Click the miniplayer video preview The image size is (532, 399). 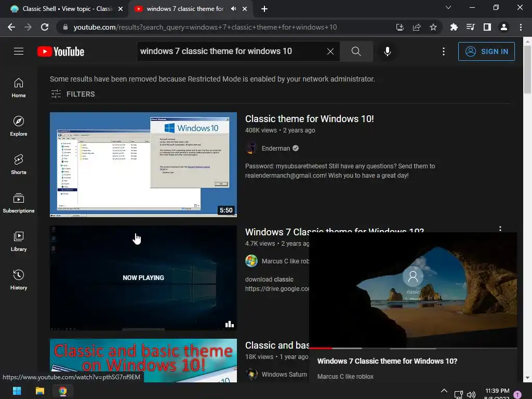pyautogui.click(x=413, y=289)
